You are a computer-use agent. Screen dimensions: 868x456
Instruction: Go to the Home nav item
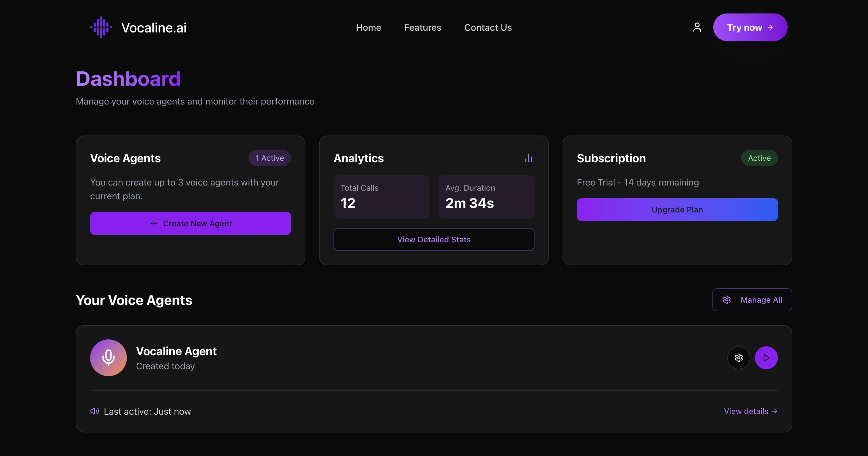(368, 28)
